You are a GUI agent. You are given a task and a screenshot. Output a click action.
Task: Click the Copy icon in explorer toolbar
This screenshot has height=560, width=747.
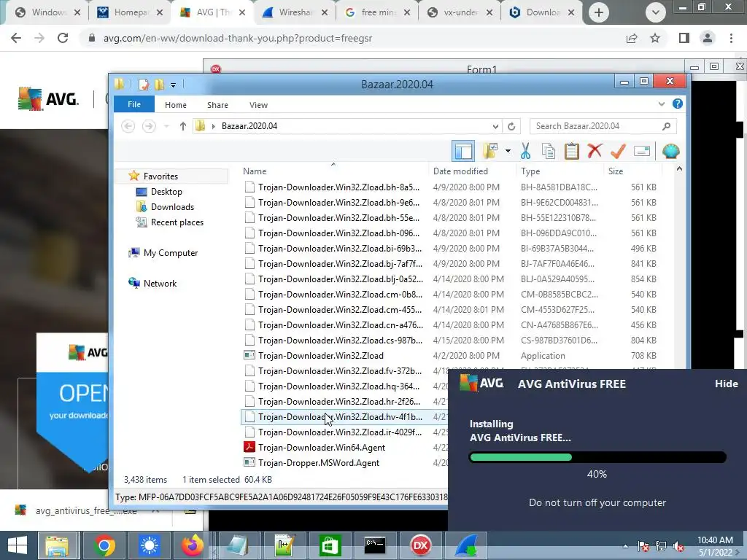tap(549, 151)
